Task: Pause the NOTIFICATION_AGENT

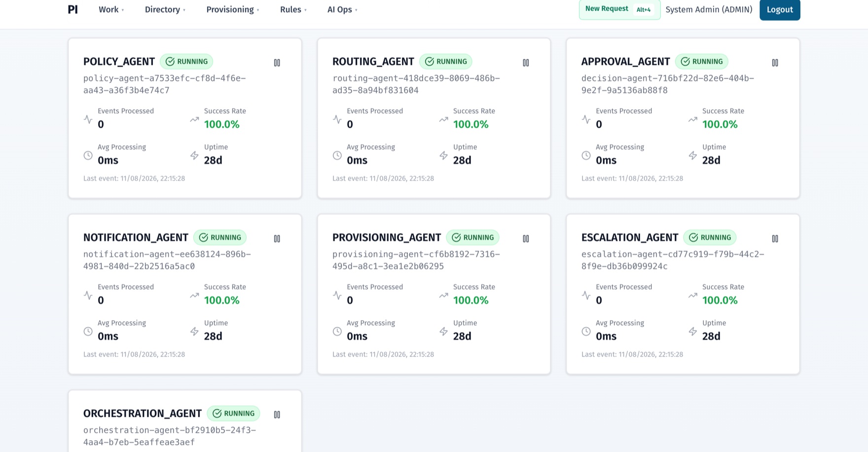Action: click(x=277, y=238)
